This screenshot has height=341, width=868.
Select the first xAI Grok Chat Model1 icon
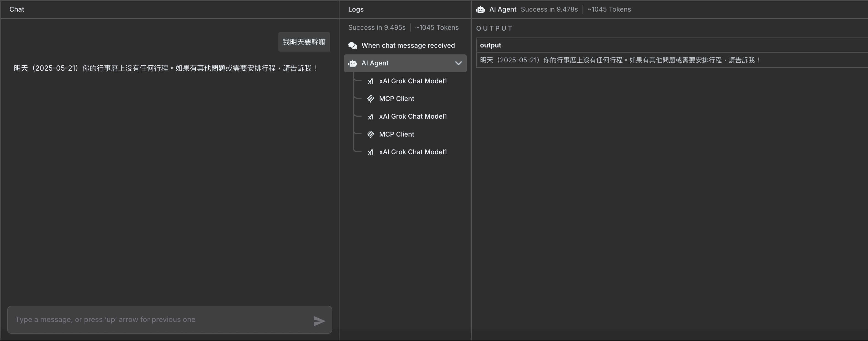(371, 81)
